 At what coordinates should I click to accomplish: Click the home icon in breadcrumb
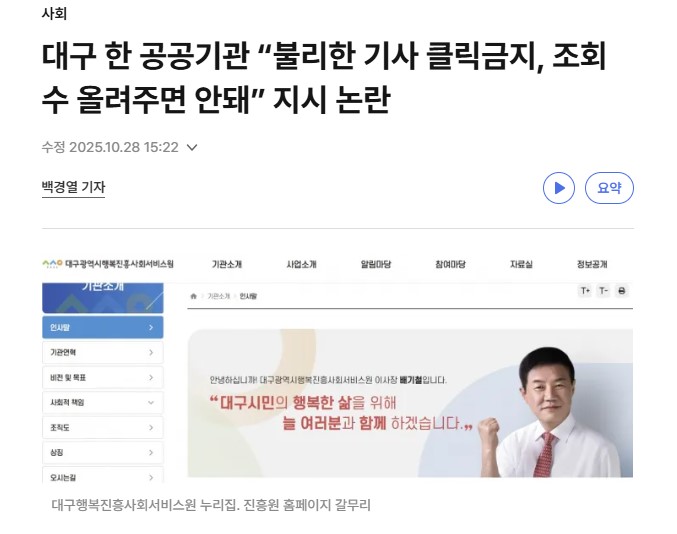coord(194,297)
